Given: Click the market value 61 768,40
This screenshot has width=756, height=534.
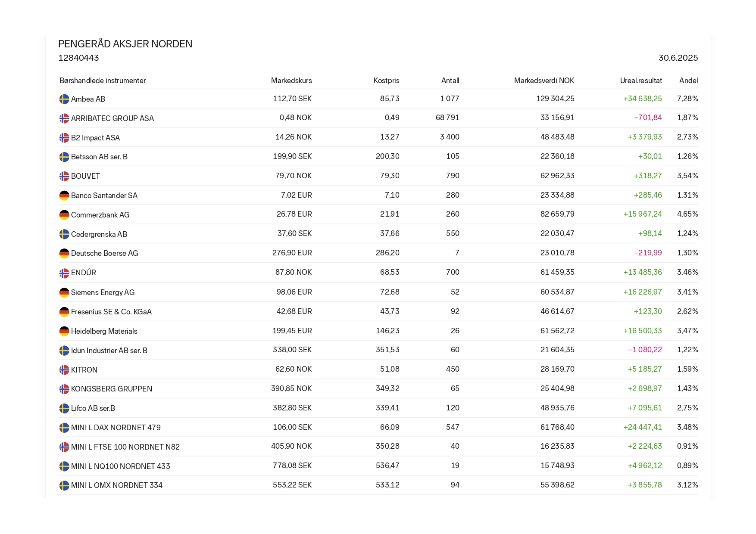Looking at the screenshot, I should pyautogui.click(x=557, y=427).
